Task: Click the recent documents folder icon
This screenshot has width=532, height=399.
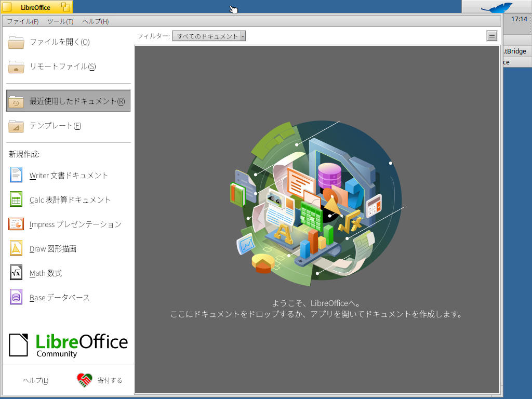Action: point(16,101)
